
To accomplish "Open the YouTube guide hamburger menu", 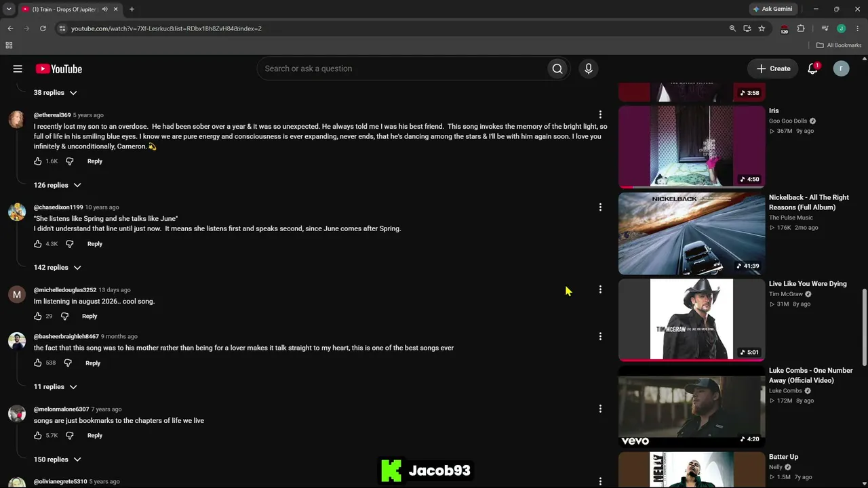I will tap(18, 68).
